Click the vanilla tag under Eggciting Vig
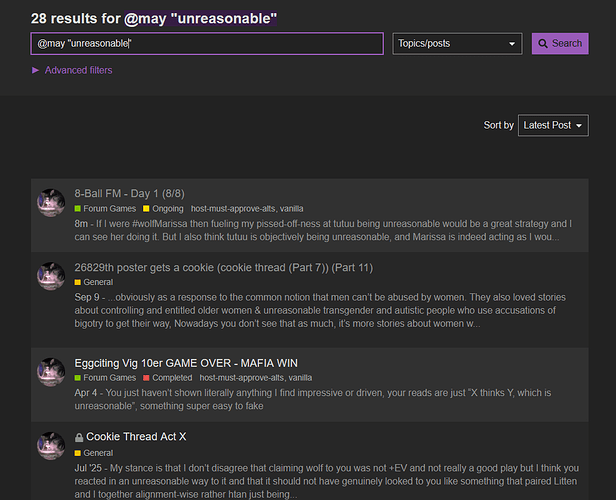616x500 pixels. (300, 378)
